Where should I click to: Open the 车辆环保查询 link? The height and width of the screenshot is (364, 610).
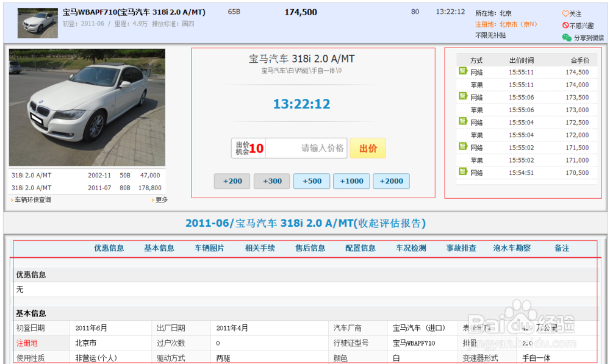33,200
